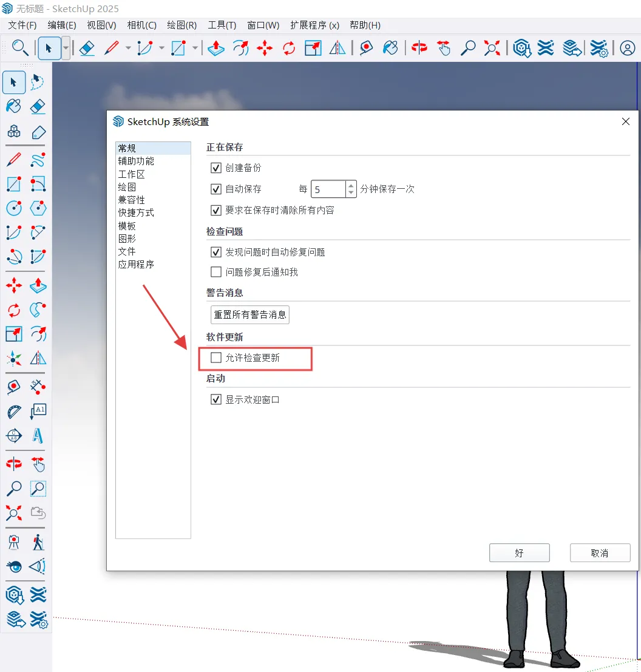The width and height of the screenshot is (641, 672).
Task: Toggle the 创建备份 checkbox
Action: [216, 168]
